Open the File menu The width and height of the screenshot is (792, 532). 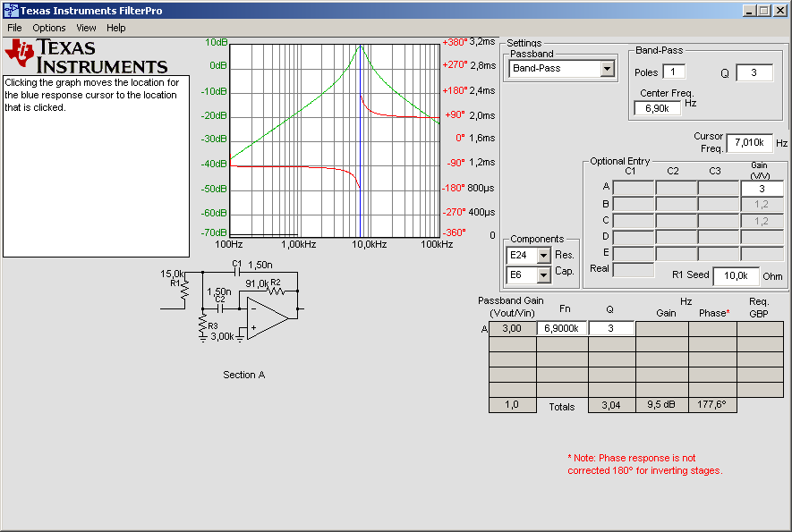point(14,28)
